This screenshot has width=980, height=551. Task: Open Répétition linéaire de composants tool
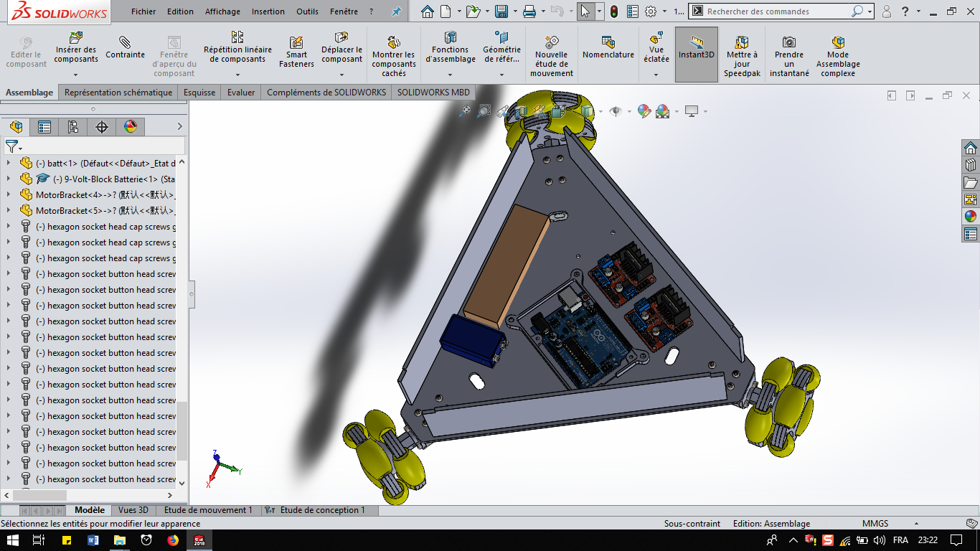click(x=237, y=47)
